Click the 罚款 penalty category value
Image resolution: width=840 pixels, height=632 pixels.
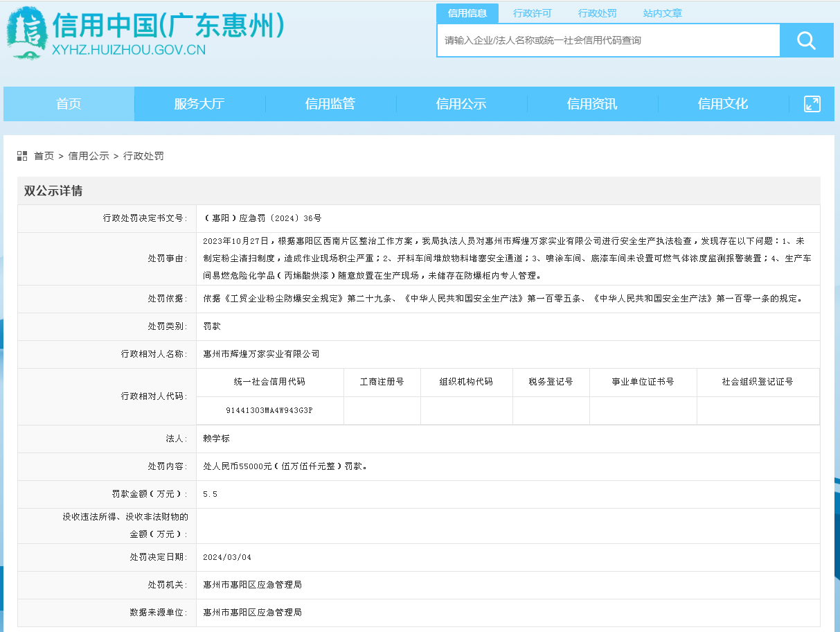point(212,326)
